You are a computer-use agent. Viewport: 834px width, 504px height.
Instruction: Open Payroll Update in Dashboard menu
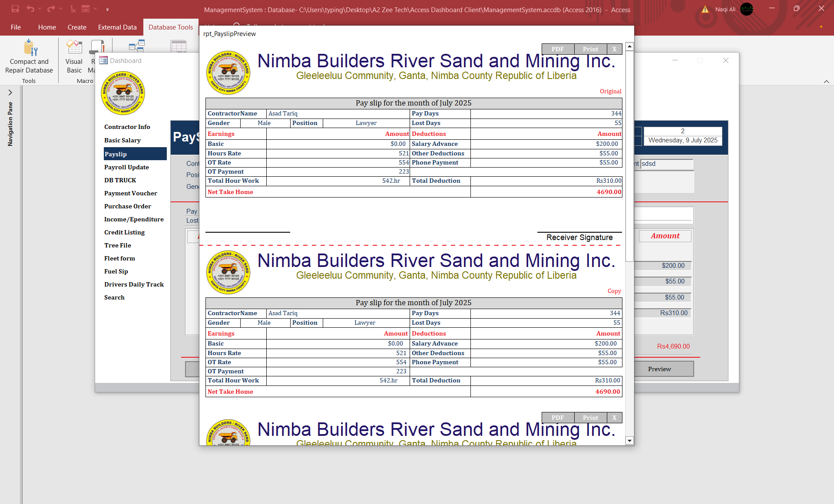(126, 167)
